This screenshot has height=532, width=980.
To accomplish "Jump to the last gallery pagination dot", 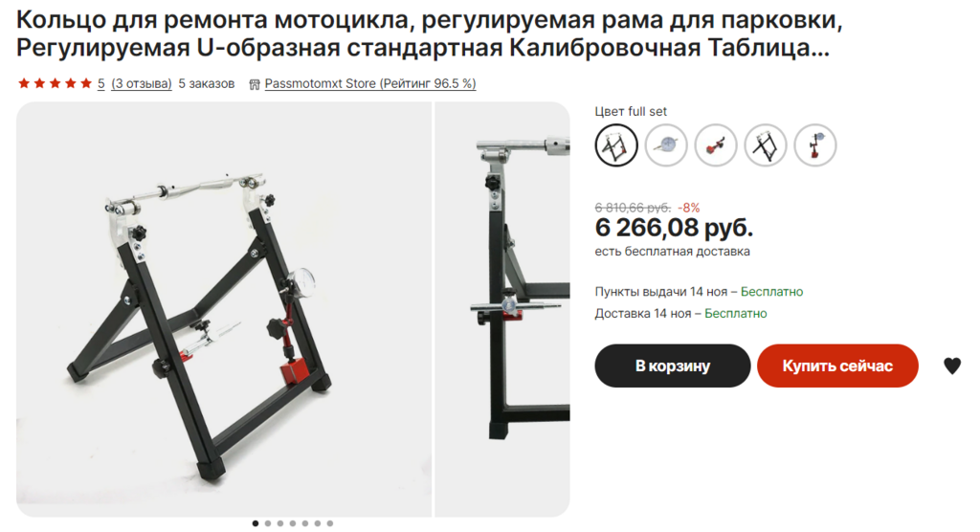I will 330,523.
